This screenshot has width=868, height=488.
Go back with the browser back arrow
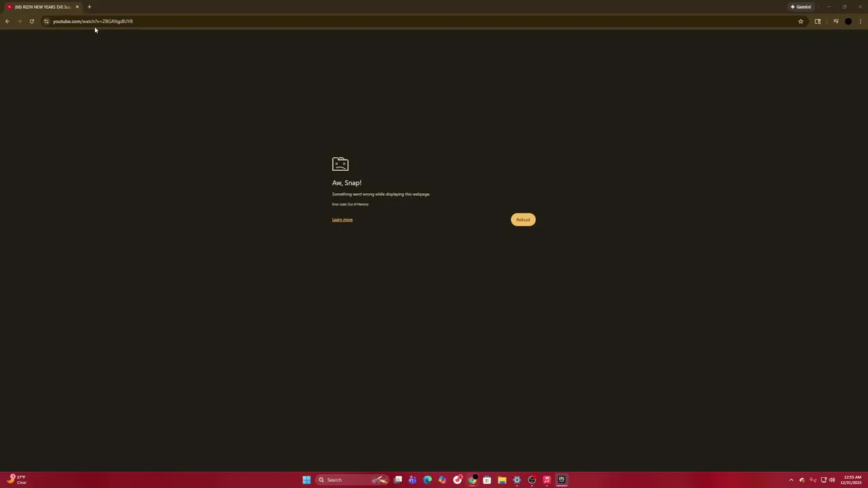(x=7, y=21)
